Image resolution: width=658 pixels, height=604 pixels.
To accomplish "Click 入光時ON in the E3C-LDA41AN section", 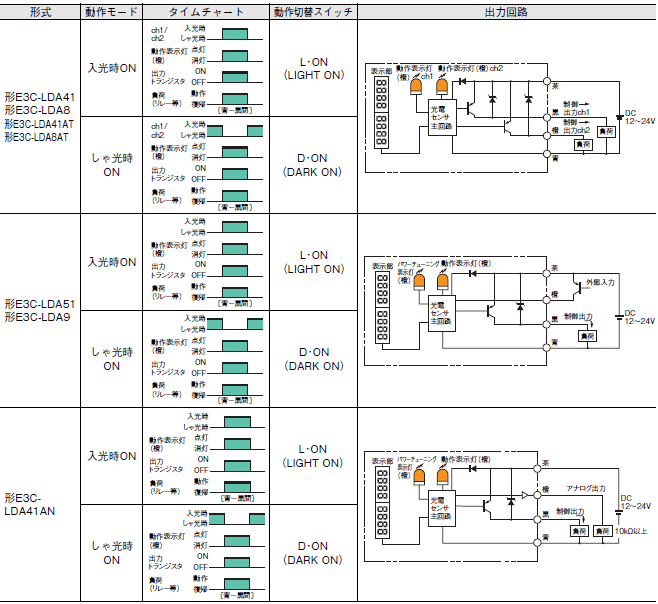I will [x=112, y=456].
